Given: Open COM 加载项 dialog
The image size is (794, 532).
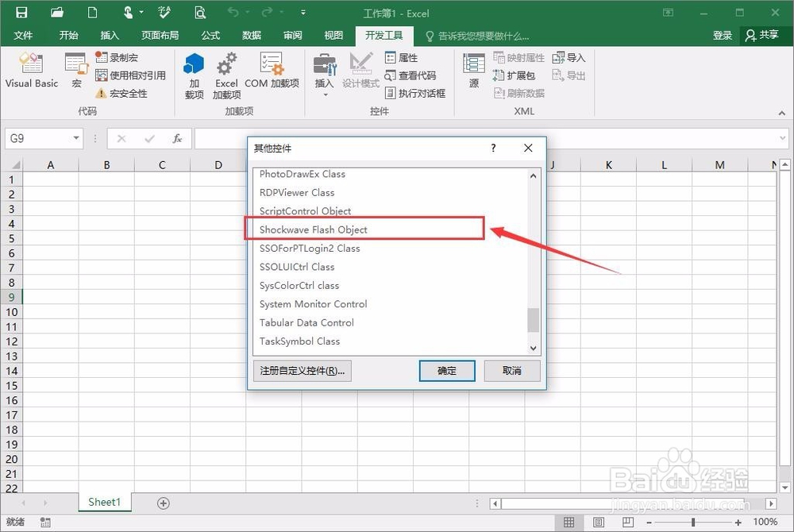Looking at the screenshot, I should (272, 71).
